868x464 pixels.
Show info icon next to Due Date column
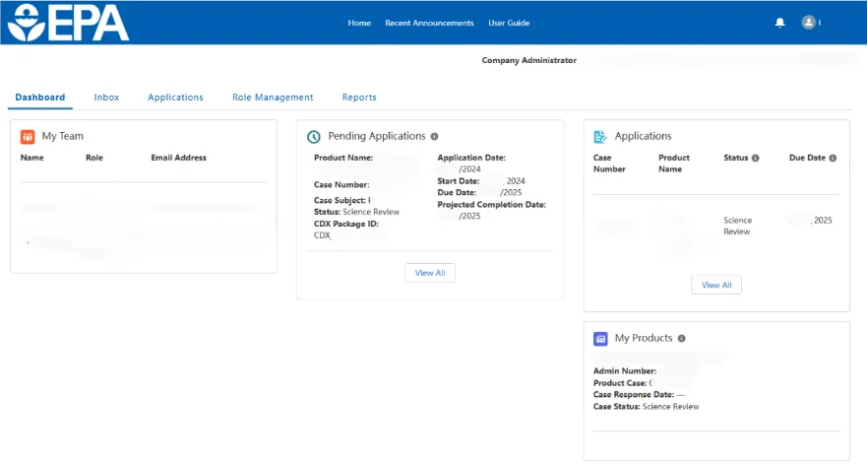[833, 158]
